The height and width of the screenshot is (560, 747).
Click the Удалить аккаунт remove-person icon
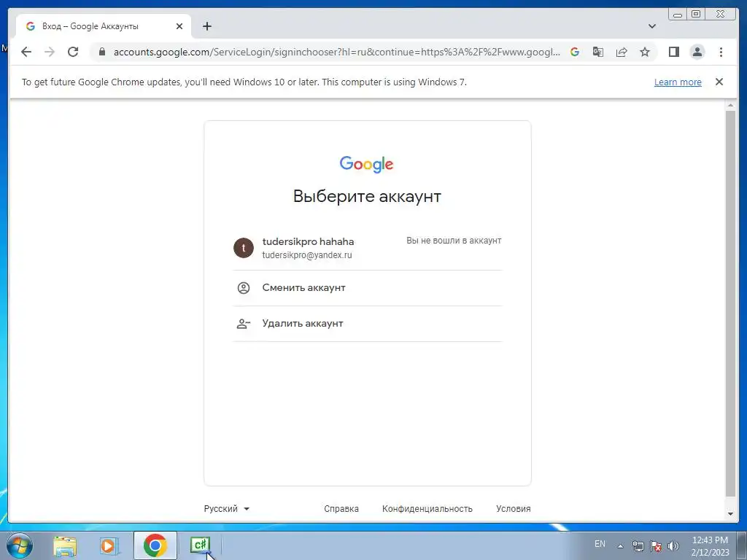click(244, 324)
